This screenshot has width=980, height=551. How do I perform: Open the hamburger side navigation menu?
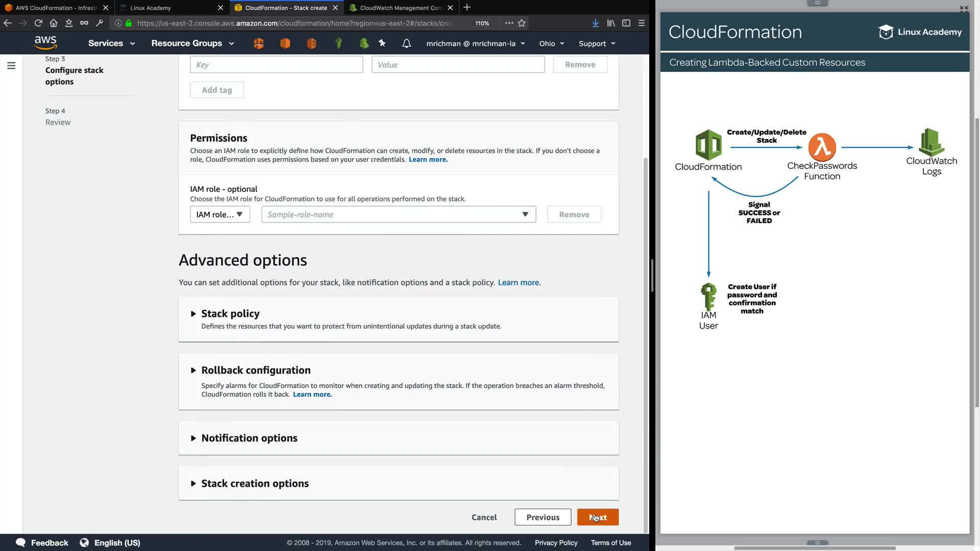[11, 65]
